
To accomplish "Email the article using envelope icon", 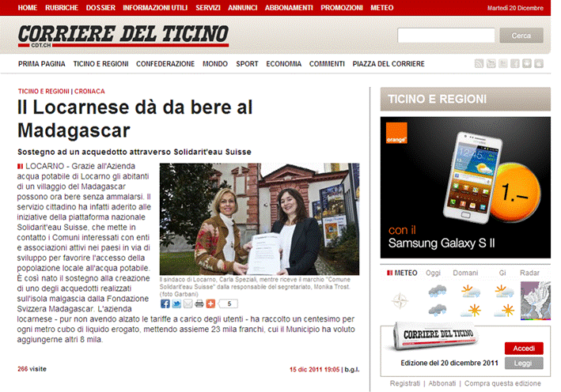I will (x=188, y=303).
